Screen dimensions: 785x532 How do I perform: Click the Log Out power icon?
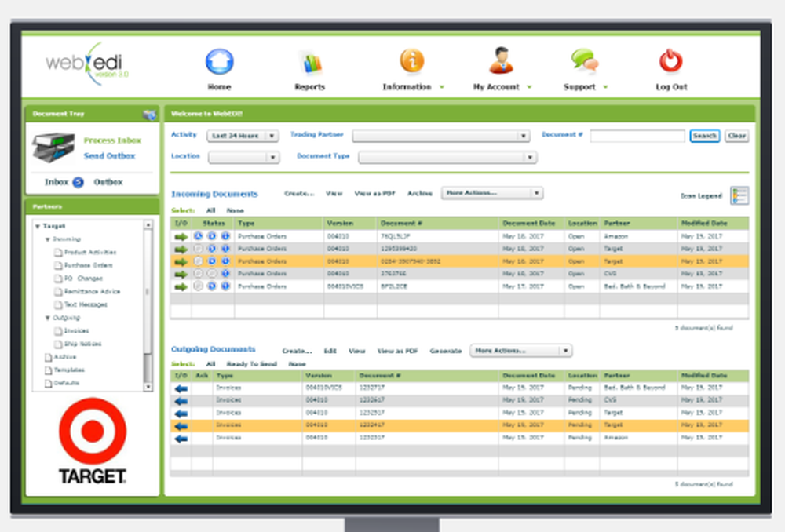671,60
